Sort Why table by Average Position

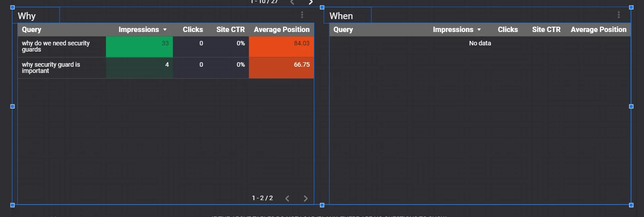[x=282, y=29]
